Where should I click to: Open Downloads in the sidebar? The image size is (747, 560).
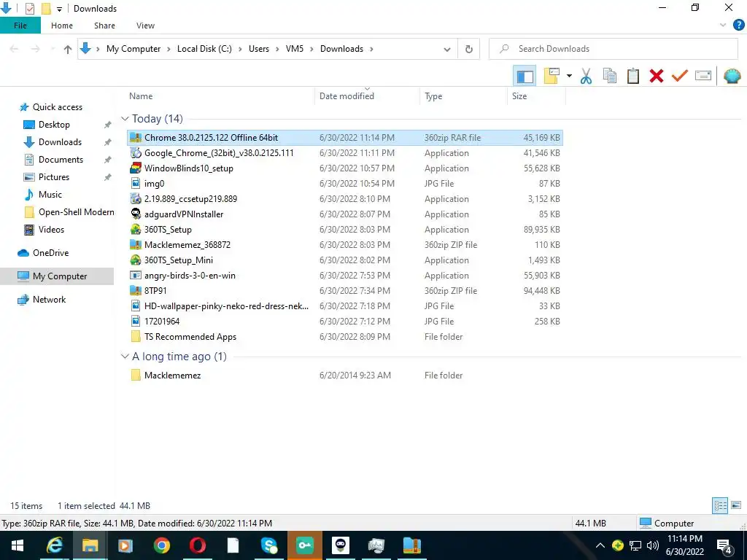pyautogui.click(x=60, y=142)
